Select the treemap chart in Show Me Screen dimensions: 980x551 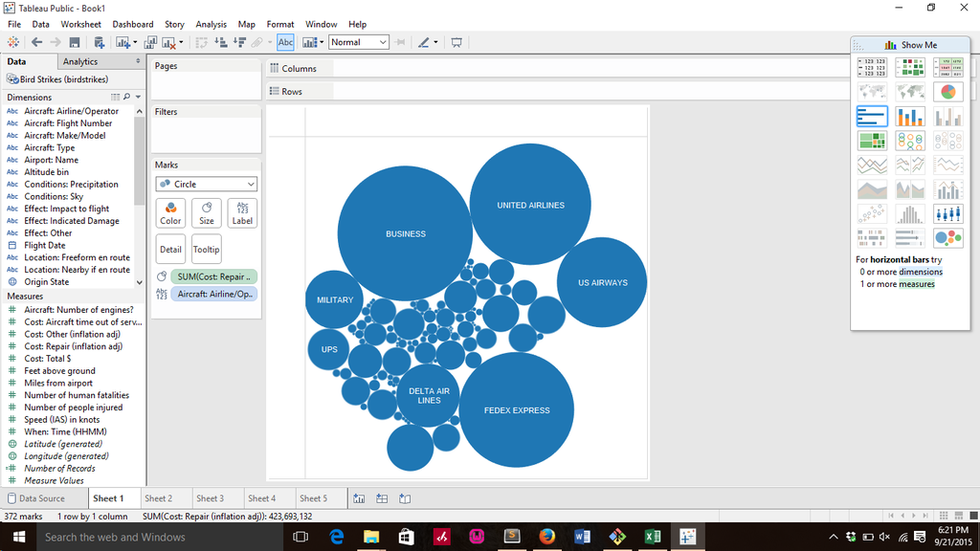872,141
